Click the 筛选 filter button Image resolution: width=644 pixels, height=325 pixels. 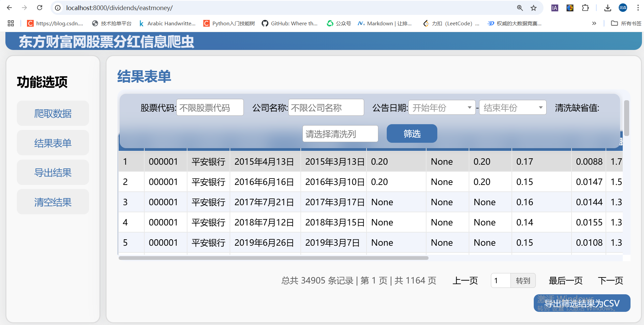pos(412,134)
